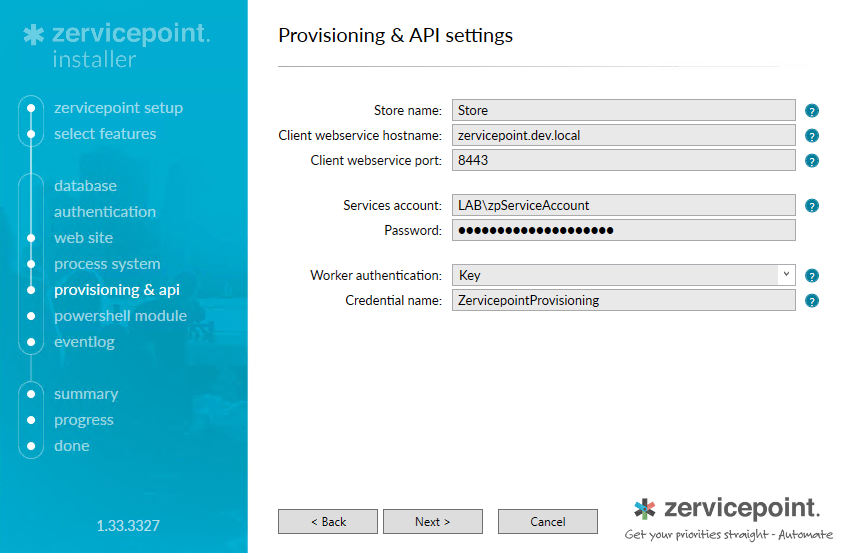Click help icon for Client webservice hostname

click(812, 136)
